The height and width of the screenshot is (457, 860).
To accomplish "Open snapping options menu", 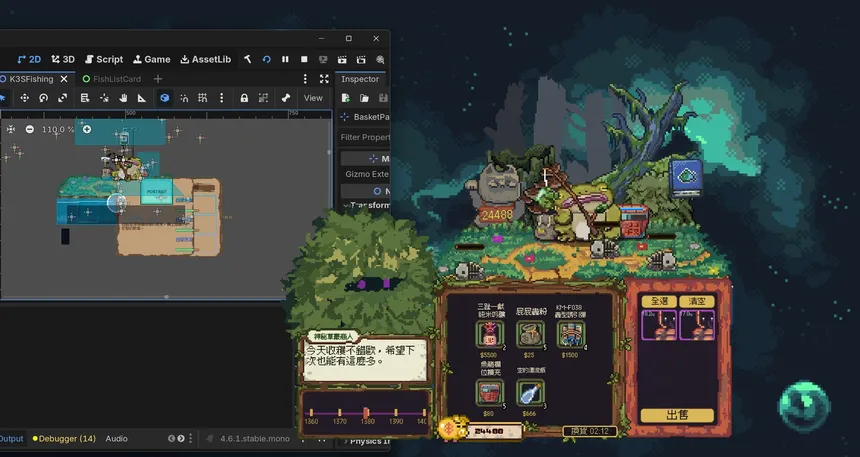I will [x=222, y=98].
